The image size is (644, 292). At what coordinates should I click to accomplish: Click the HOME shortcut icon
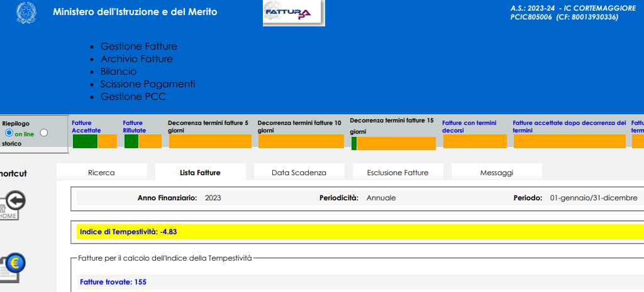tap(11, 205)
